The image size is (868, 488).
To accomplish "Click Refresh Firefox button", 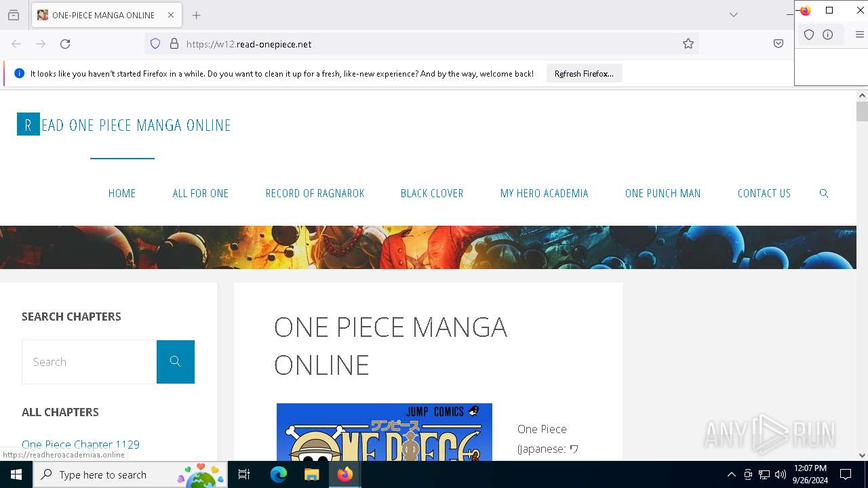I will point(584,74).
